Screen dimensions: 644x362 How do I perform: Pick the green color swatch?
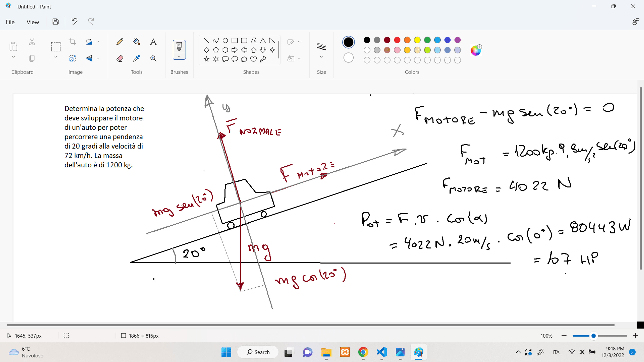(x=427, y=40)
